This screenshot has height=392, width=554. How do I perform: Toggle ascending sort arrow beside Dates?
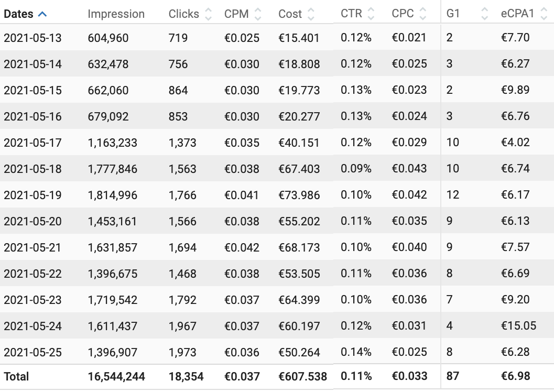click(x=42, y=14)
